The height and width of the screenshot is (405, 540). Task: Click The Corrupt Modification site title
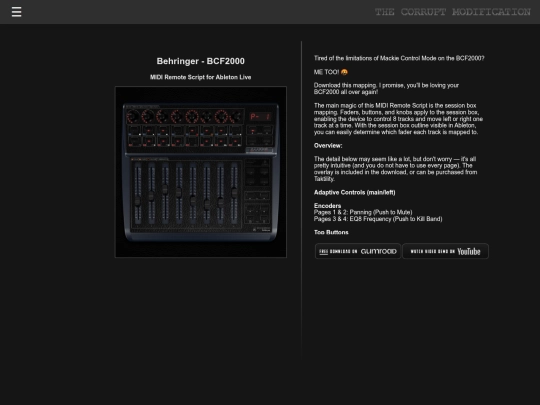point(453,12)
